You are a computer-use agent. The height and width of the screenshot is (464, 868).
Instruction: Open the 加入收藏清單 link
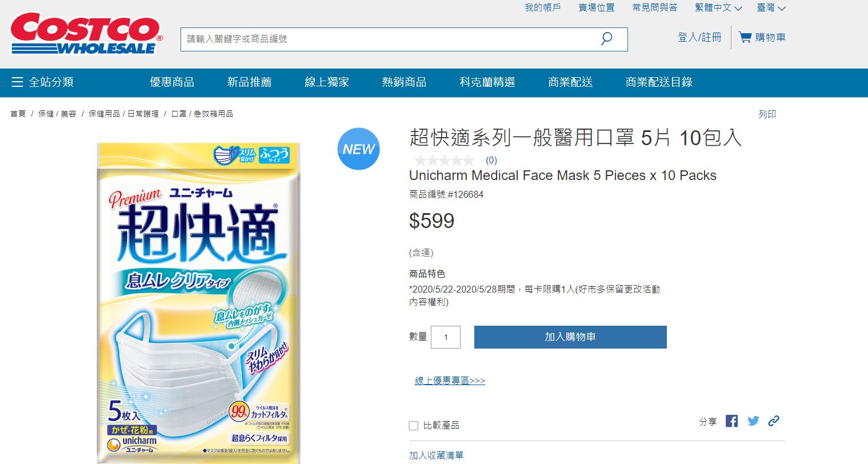click(435, 455)
